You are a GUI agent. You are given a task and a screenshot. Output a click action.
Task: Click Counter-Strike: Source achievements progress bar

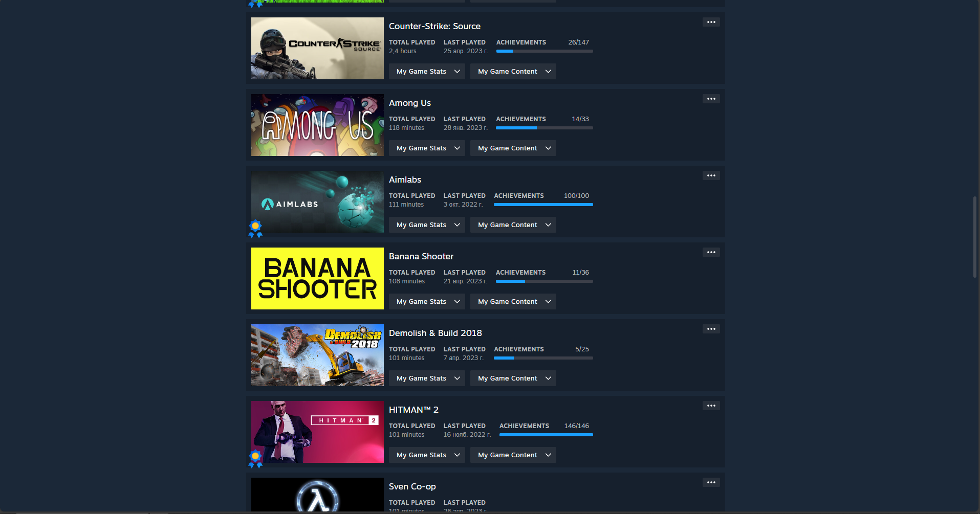pyautogui.click(x=545, y=51)
